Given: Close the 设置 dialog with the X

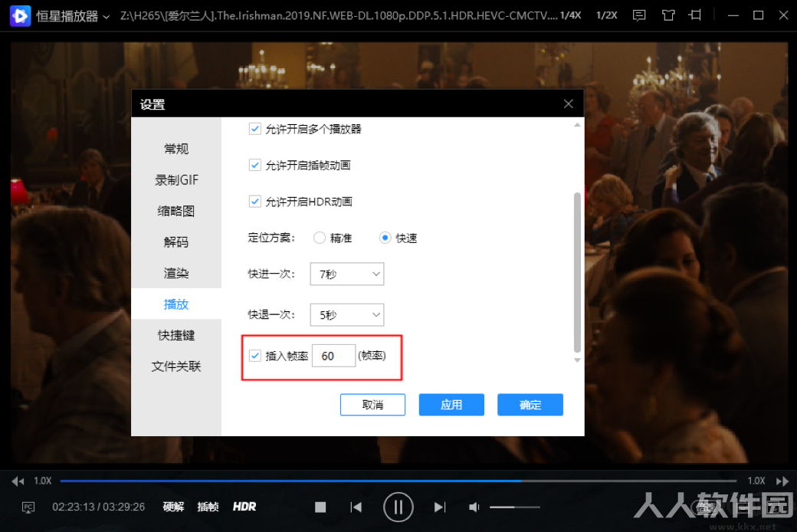Looking at the screenshot, I should coord(569,103).
